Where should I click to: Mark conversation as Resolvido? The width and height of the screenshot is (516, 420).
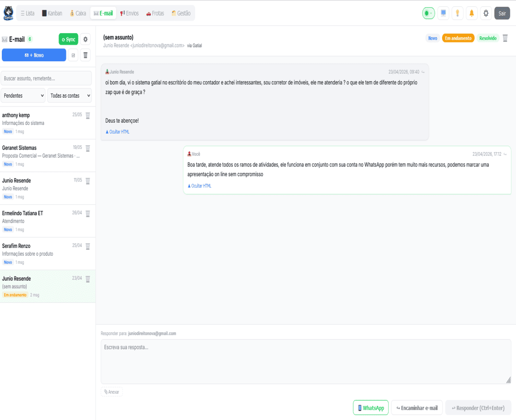[488, 38]
